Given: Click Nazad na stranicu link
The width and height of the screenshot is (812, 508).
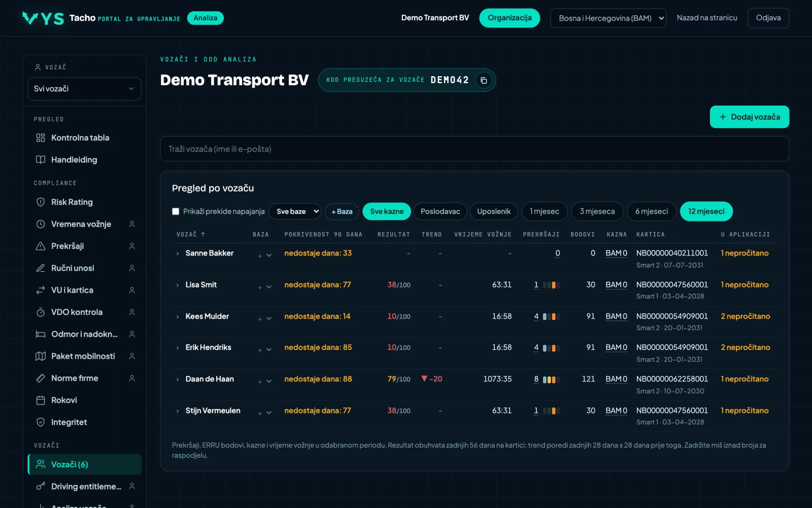Looking at the screenshot, I should 707,18.
